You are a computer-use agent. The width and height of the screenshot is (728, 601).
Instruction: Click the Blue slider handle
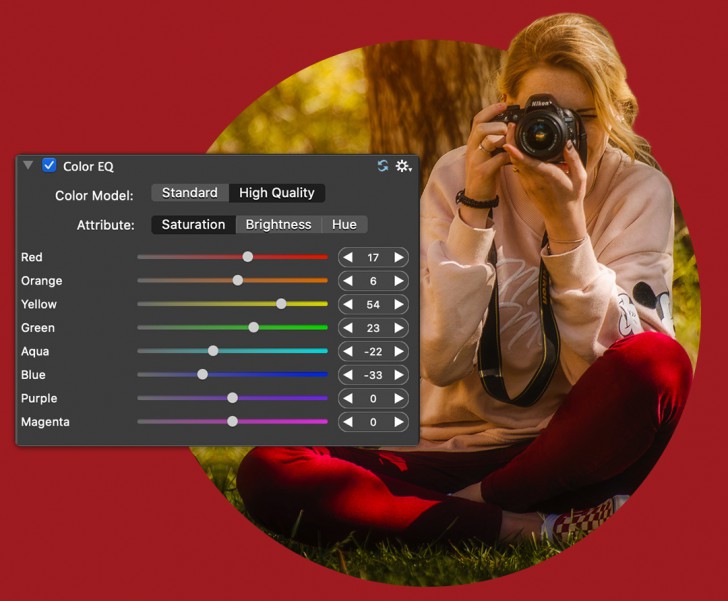202,374
